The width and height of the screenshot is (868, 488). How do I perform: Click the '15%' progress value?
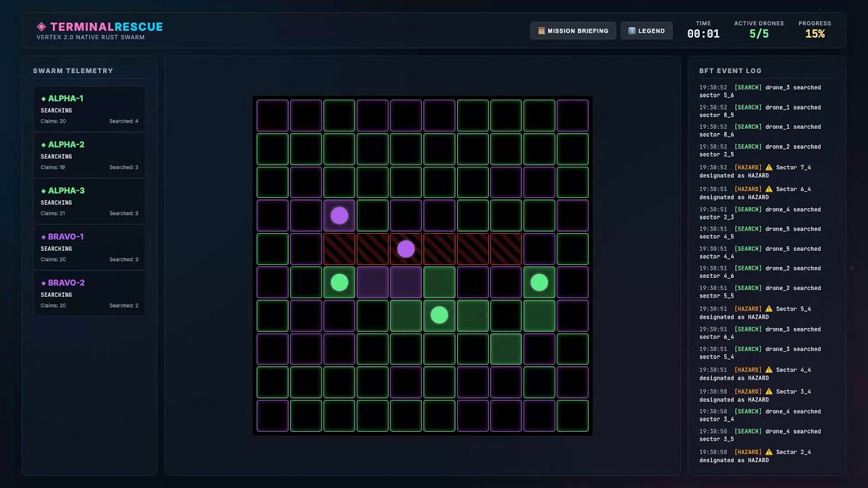814,34
